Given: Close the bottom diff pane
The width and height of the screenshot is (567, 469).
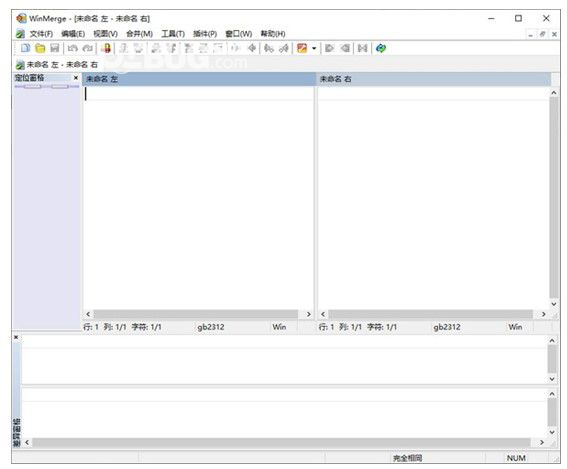Looking at the screenshot, I should (16, 337).
